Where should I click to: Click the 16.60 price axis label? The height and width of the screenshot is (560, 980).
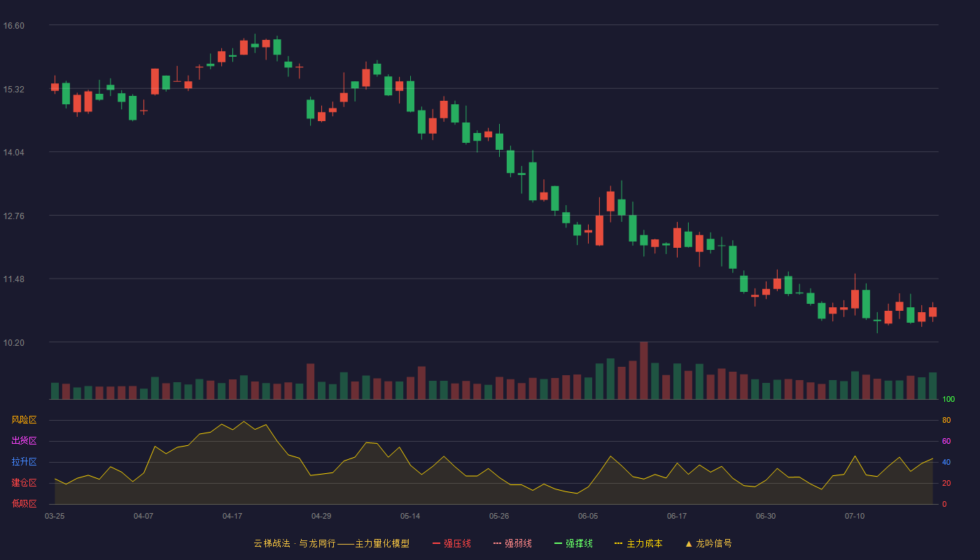point(14,26)
